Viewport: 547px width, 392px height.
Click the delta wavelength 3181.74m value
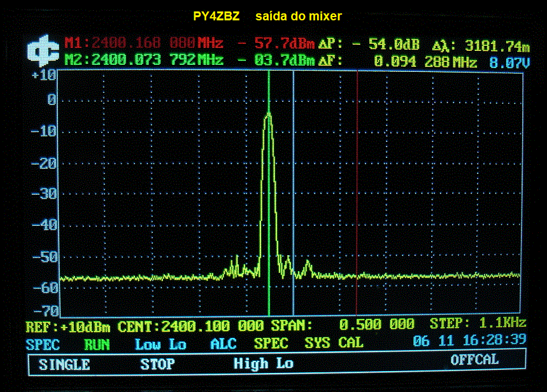[497, 46]
